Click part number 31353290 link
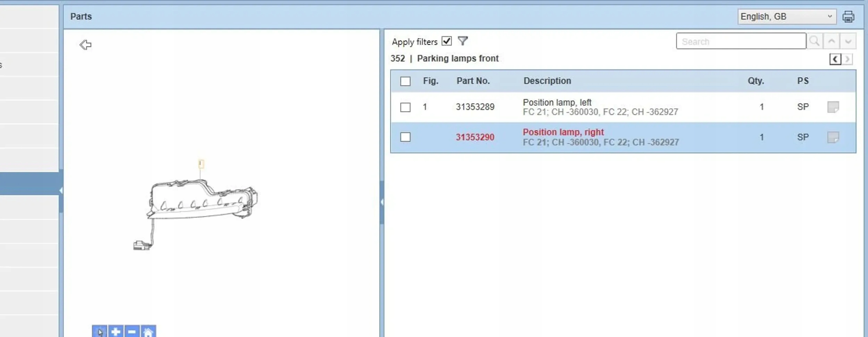The width and height of the screenshot is (868, 337). [475, 137]
